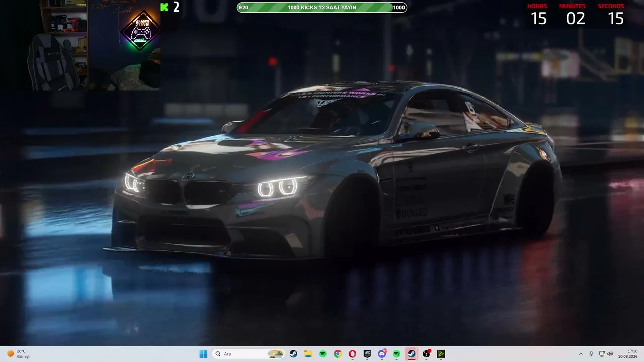
Task: Open the green arrow app on the taskbar
Action: pyautogui.click(x=441, y=354)
